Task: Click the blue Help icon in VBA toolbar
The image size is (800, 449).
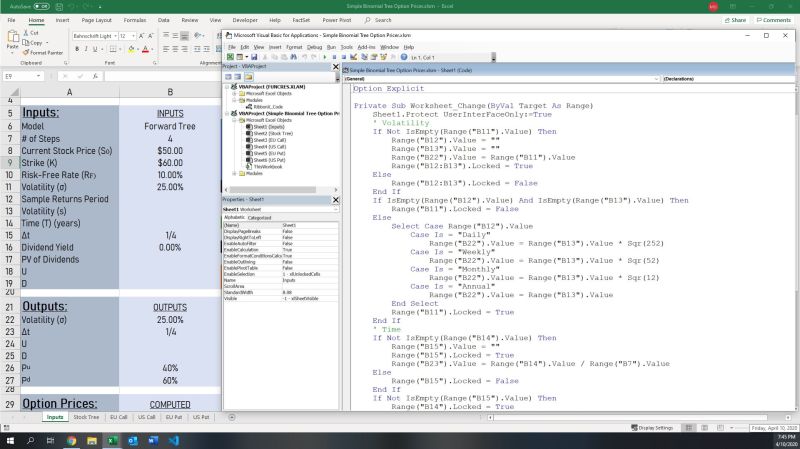Action: pos(404,57)
